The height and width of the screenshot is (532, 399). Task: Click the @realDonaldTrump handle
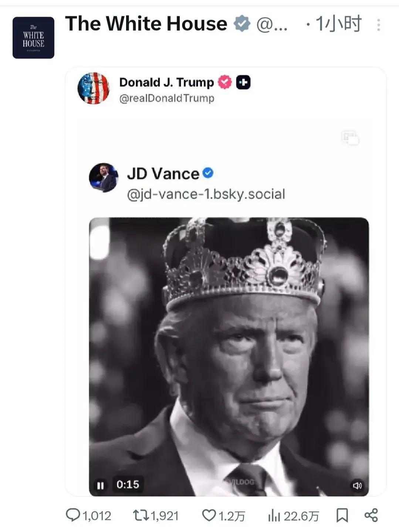[x=167, y=98]
